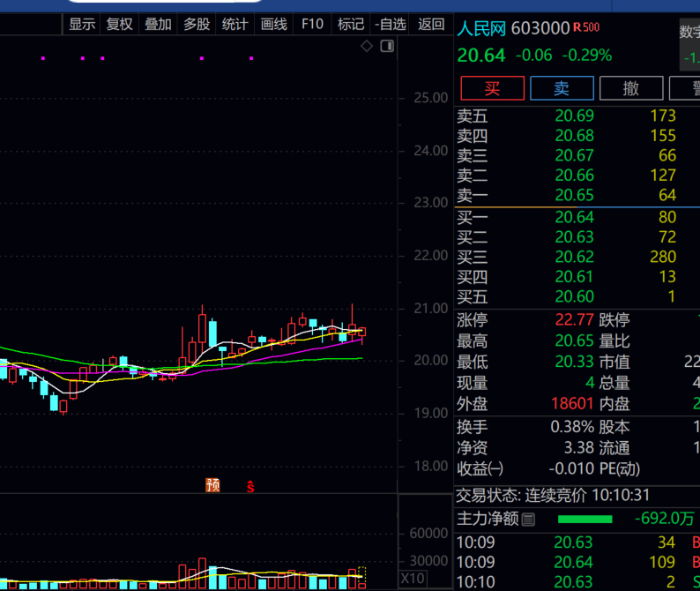The width and height of the screenshot is (700, 591).
Task: Click the 25.00 price axis label
Action: [430, 98]
